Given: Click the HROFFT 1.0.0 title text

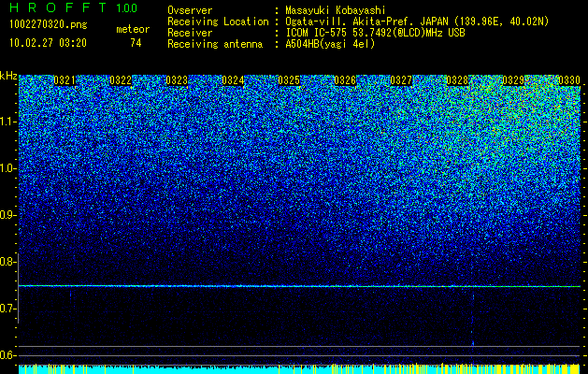Looking at the screenshot, I should pos(74,7).
